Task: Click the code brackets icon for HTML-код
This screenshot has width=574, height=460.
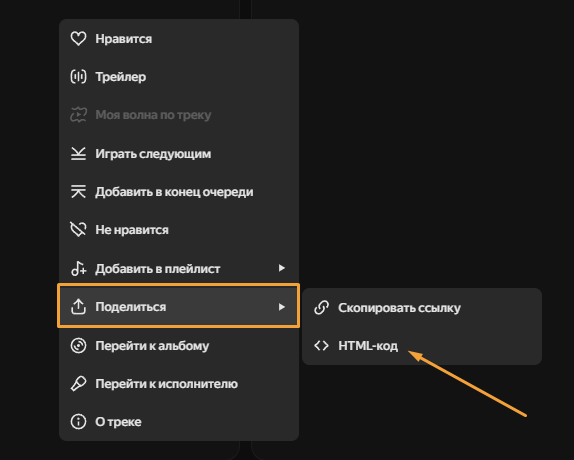Action: tap(321, 346)
